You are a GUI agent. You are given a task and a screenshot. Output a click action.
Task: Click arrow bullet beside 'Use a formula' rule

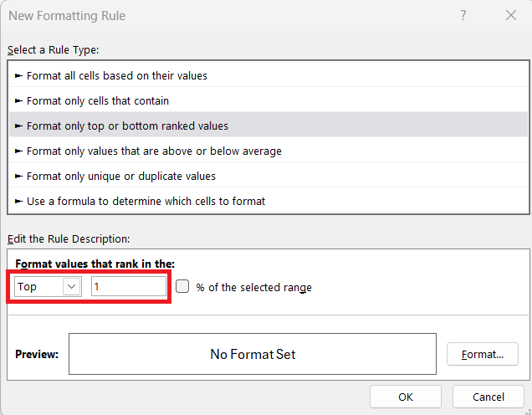click(18, 201)
